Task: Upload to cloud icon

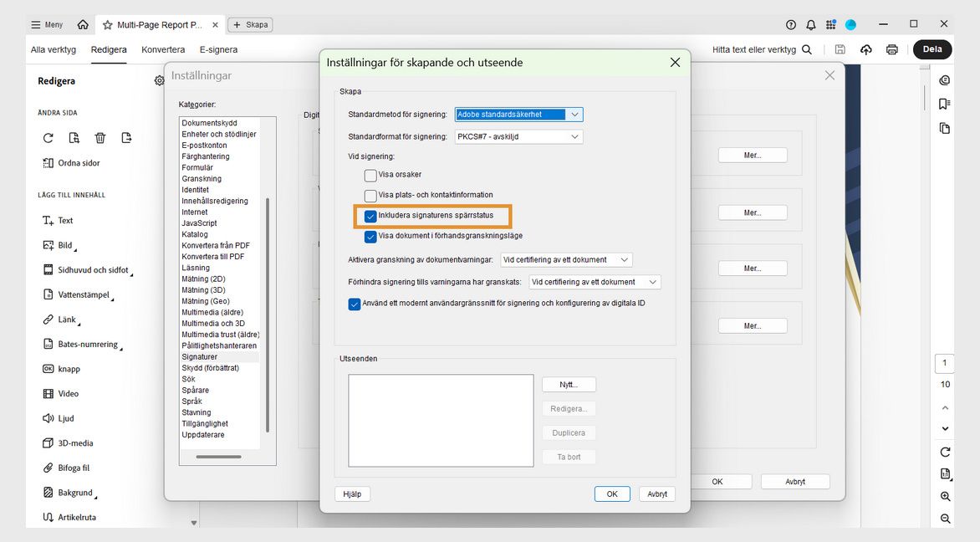Action: pos(865,49)
